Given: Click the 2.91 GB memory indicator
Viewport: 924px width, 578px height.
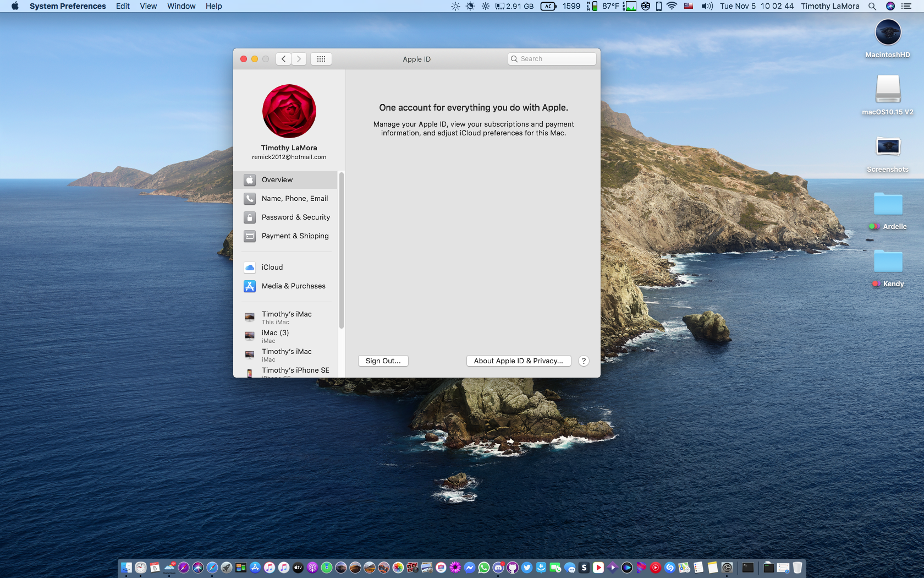Looking at the screenshot, I should click(515, 6).
